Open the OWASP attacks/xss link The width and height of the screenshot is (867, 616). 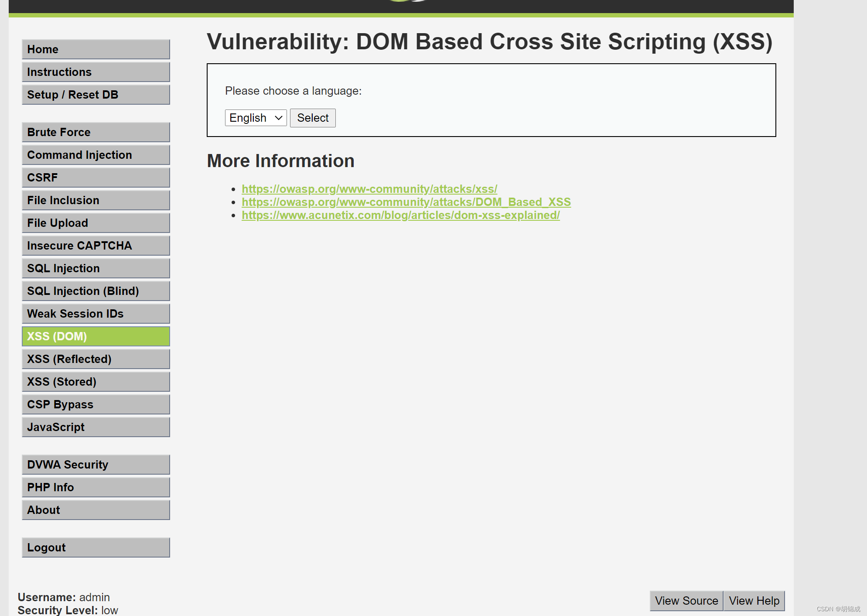(369, 189)
